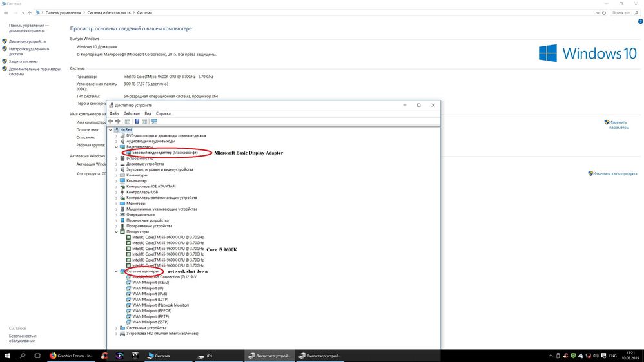Open address bar history dropdown arrow

[598, 13]
